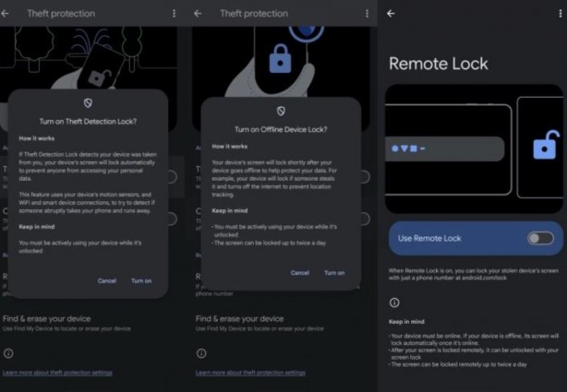This screenshot has width=567, height=392.
Task: Tap 'Theft protection' title on second screen
Action: (x=254, y=14)
